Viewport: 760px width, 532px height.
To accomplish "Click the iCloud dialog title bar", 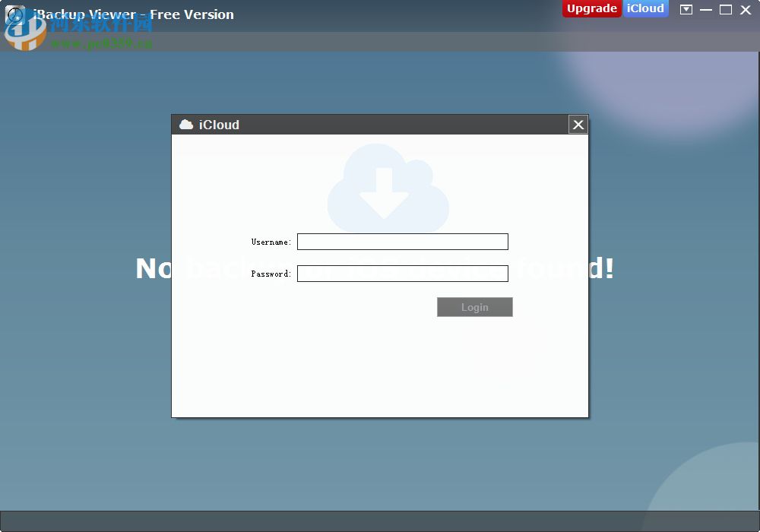I will 380,124.
